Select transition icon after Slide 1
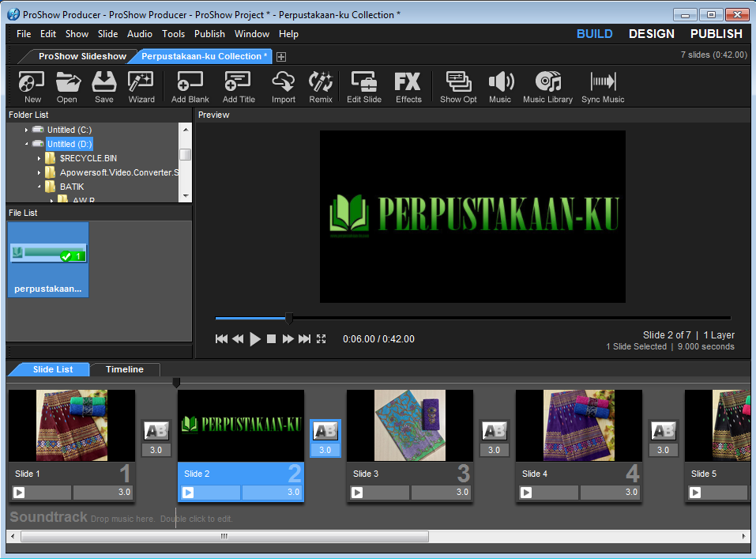The width and height of the screenshot is (756, 559). pos(156,431)
